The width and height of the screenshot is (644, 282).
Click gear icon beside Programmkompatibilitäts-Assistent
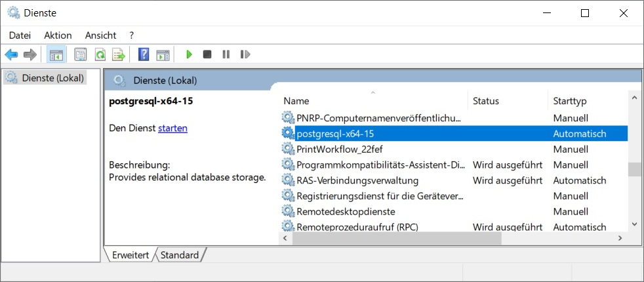(288, 164)
